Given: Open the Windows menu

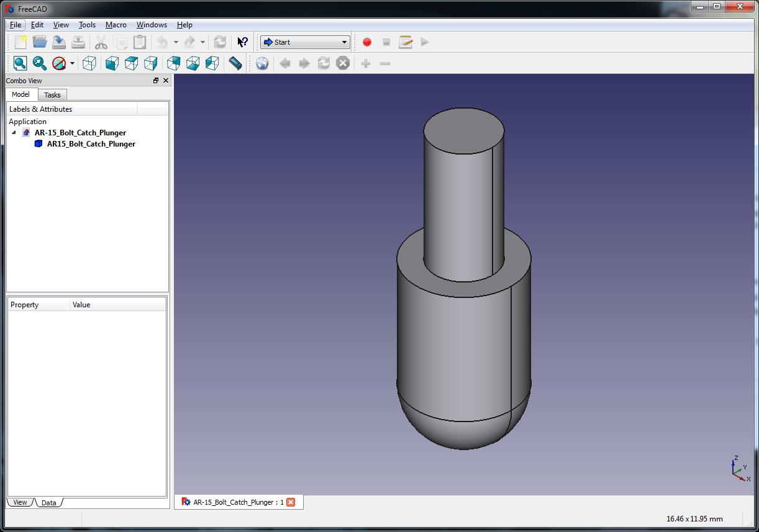Looking at the screenshot, I should [152, 25].
